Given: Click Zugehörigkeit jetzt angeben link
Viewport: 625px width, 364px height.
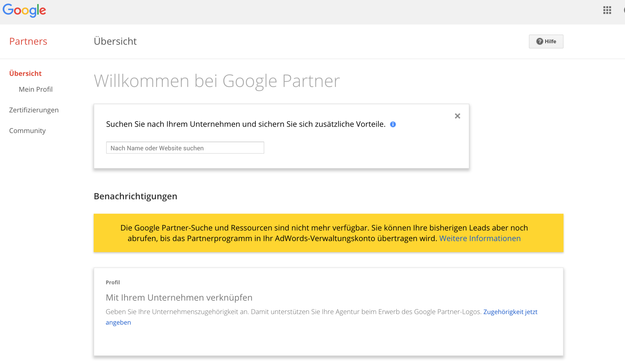Looking at the screenshot, I should tap(510, 312).
